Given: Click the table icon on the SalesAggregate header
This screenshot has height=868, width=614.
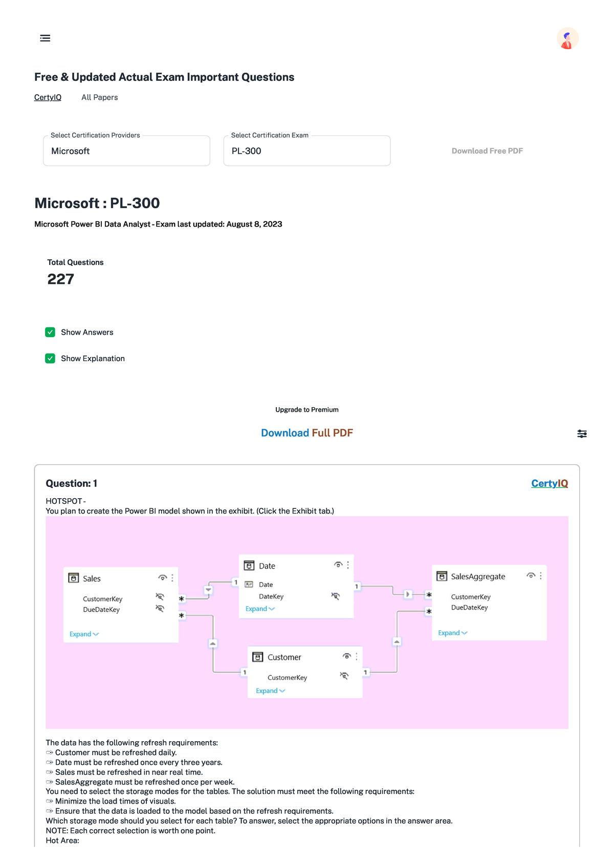Looking at the screenshot, I should pos(441,576).
